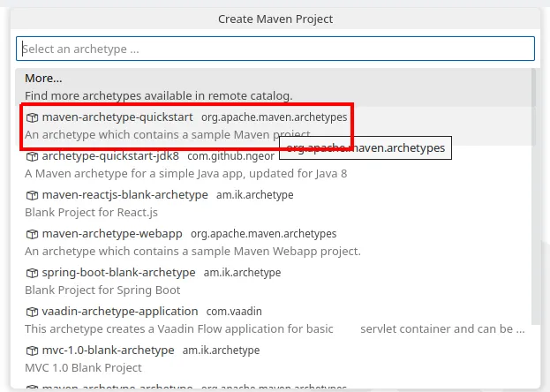Click 'Find more archetypes available in remote catalog' text
This screenshot has width=550, height=392.
click(x=159, y=96)
